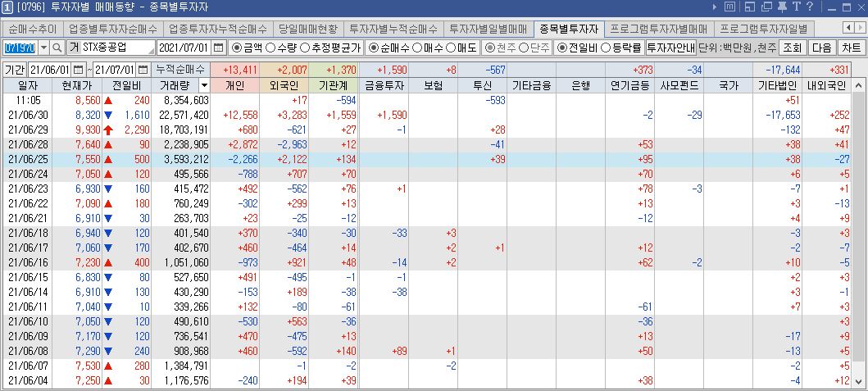Switch to the 업종별투자자순매수 tab

(x=113, y=28)
